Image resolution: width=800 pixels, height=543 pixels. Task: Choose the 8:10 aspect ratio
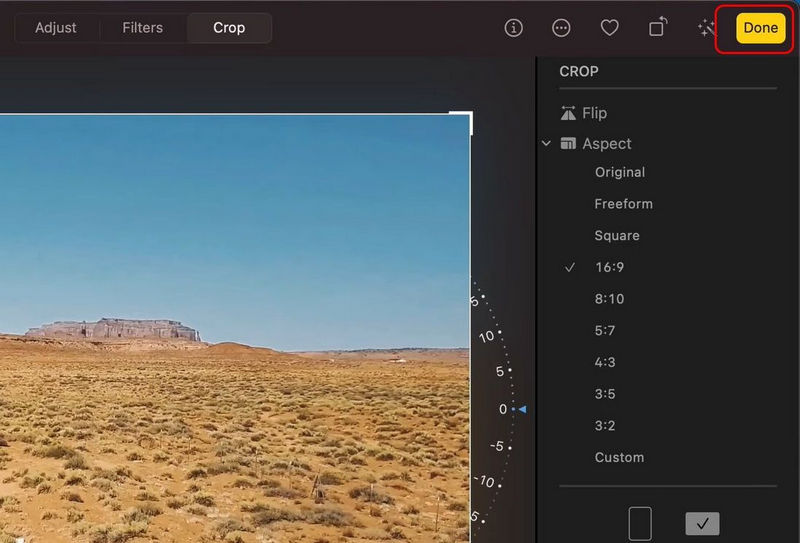609,299
